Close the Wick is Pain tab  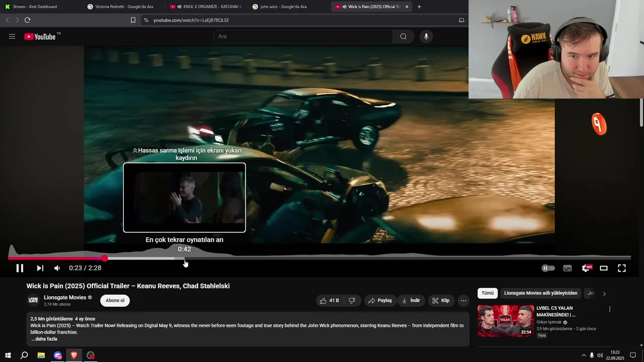click(x=407, y=7)
